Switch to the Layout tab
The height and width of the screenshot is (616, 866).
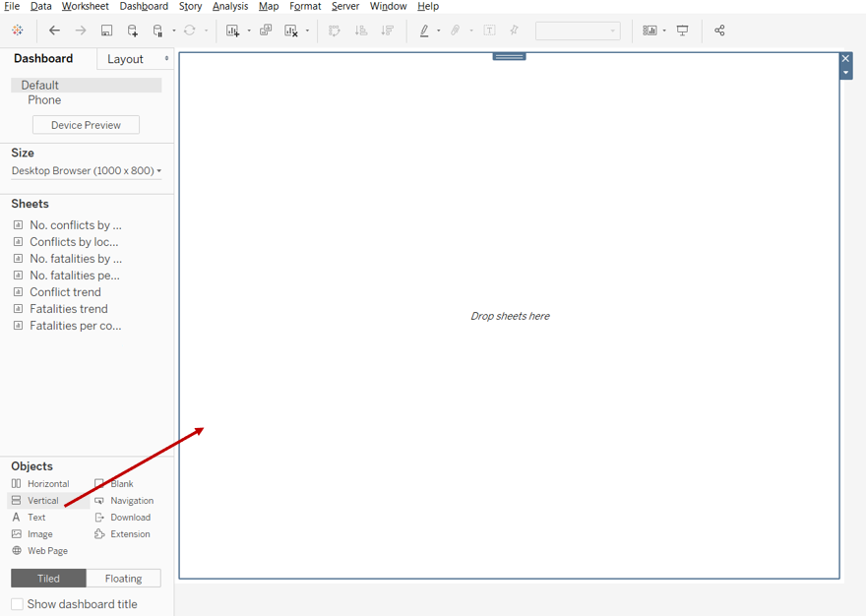click(x=126, y=59)
